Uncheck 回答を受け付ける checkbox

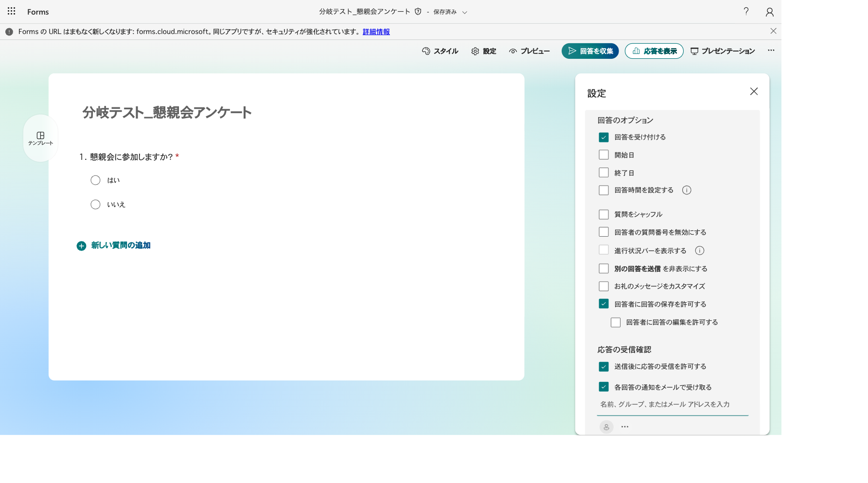(603, 137)
